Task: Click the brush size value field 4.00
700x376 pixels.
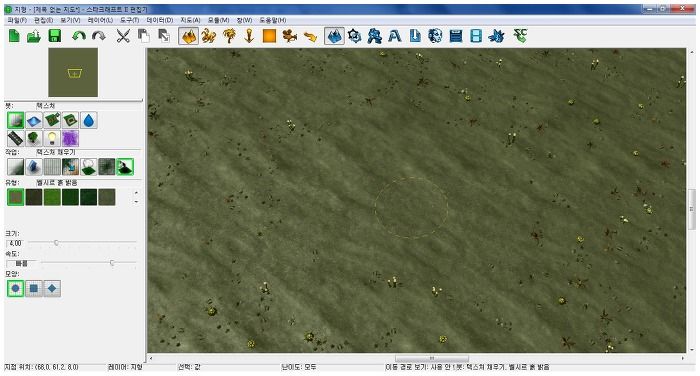Action: click(x=17, y=243)
